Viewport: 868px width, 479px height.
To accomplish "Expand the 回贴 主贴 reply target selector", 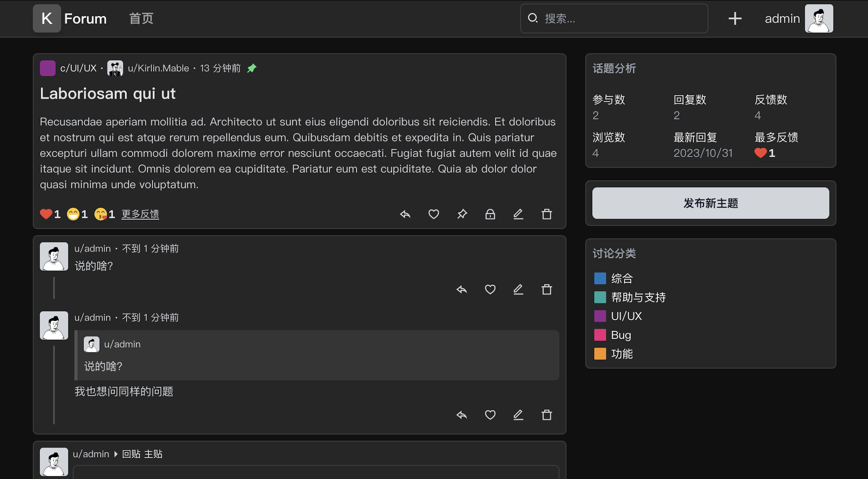I will pyautogui.click(x=142, y=454).
